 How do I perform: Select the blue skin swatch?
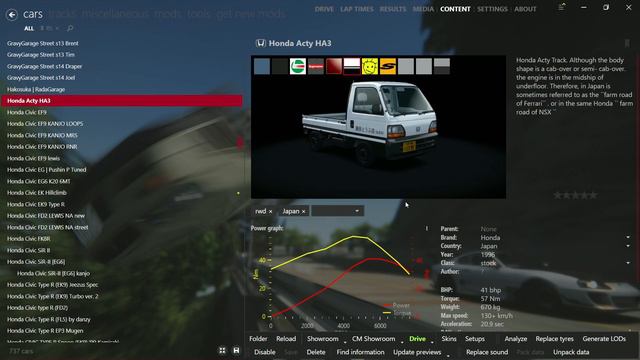pyautogui.click(x=262, y=66)
